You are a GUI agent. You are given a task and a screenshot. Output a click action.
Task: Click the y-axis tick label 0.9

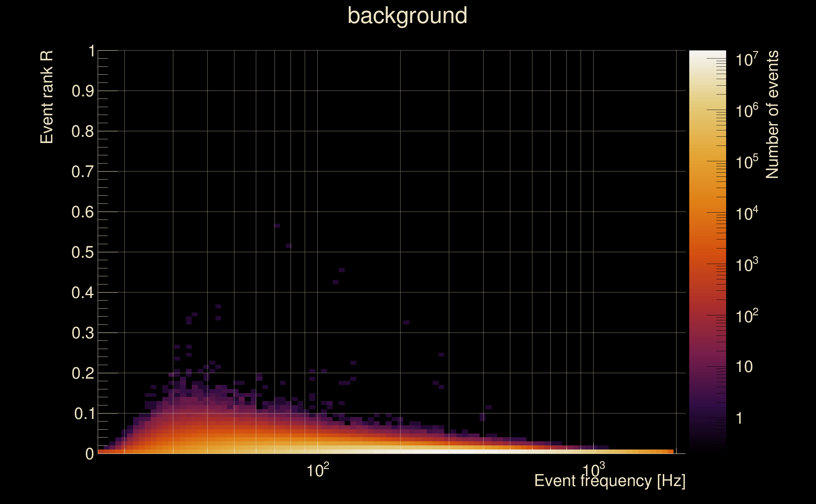point(83,91)
